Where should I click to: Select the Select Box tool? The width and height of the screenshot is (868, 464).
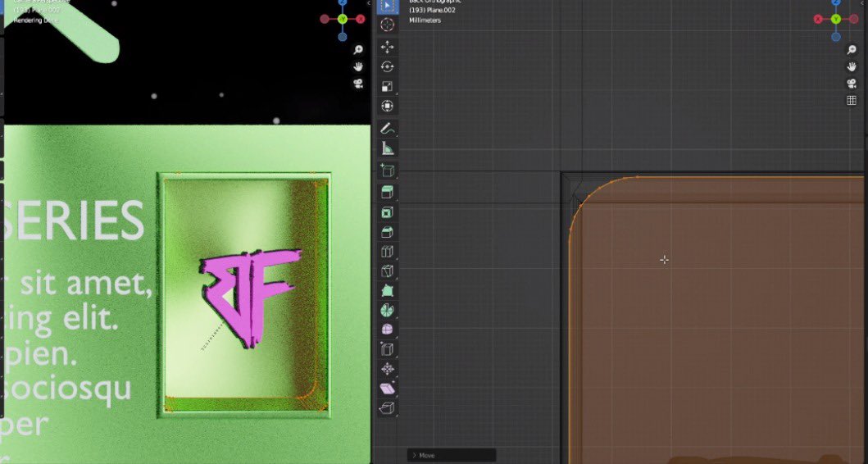point(387,6)
